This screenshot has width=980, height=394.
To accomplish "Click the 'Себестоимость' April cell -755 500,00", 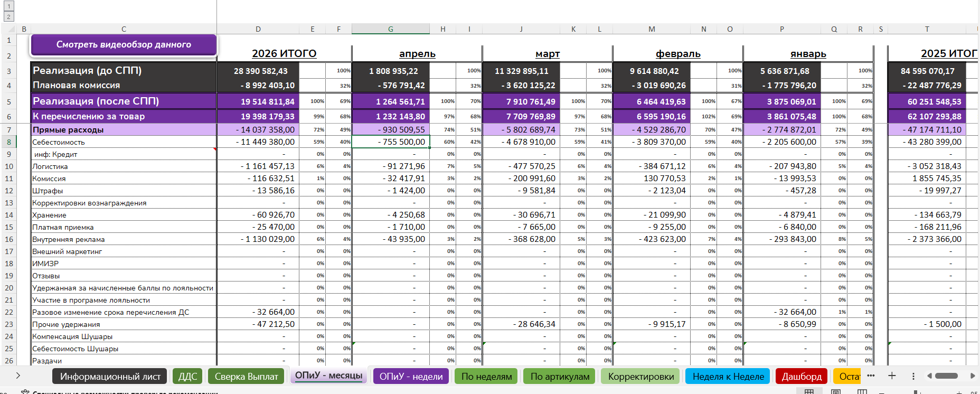I will tap(391, 142).
